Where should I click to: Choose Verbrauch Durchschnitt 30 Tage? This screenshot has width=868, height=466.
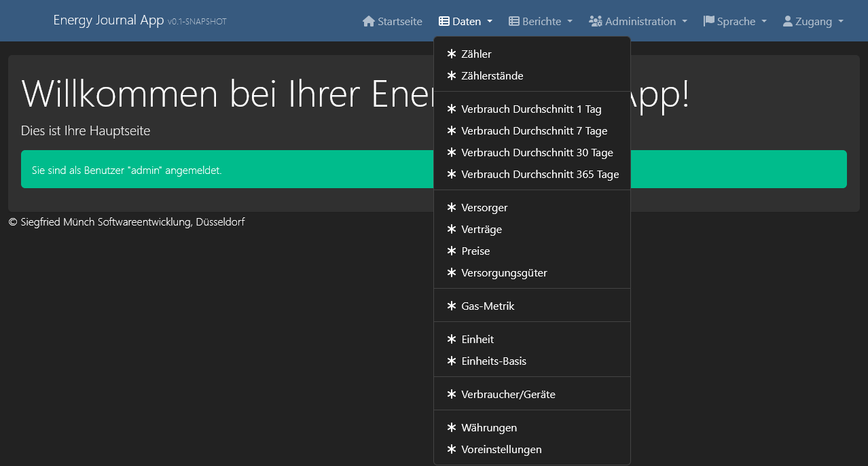(x=537, y=152)
